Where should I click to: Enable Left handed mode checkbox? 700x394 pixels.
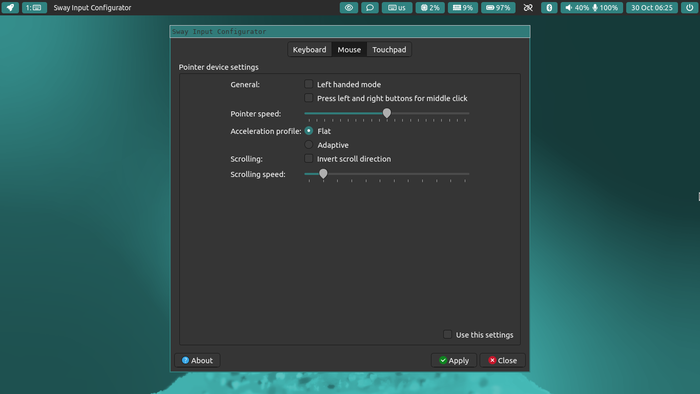[308, 84]
